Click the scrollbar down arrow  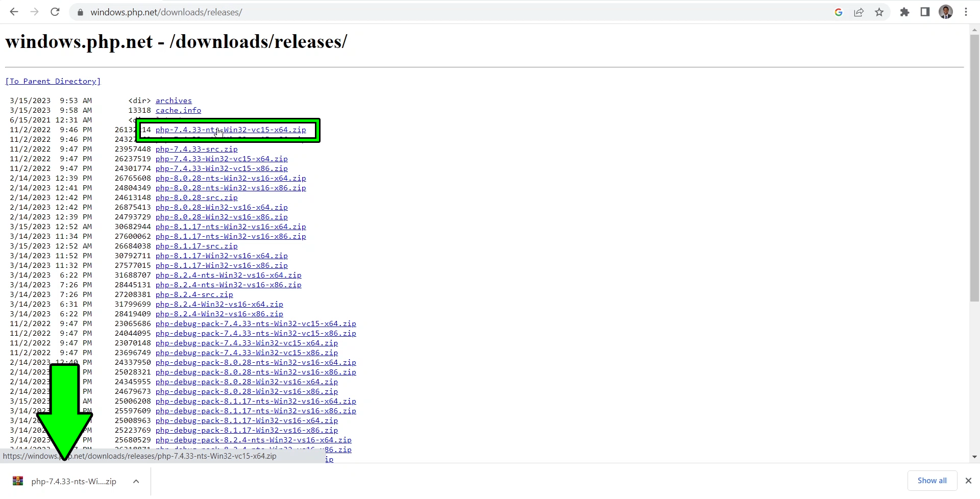point(974,457)
